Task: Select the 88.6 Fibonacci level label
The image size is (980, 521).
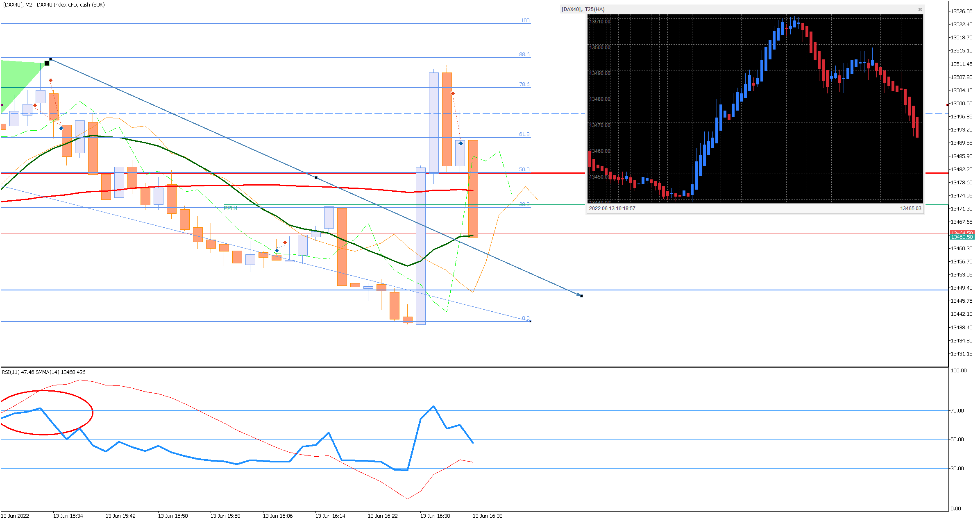Action: coord(524,54)
